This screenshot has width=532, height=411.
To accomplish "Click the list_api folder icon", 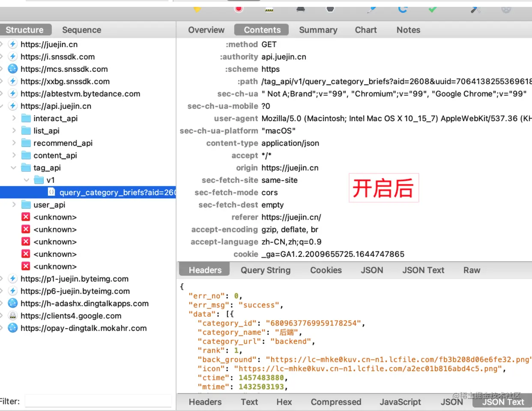I will click(x=26, y=131).
